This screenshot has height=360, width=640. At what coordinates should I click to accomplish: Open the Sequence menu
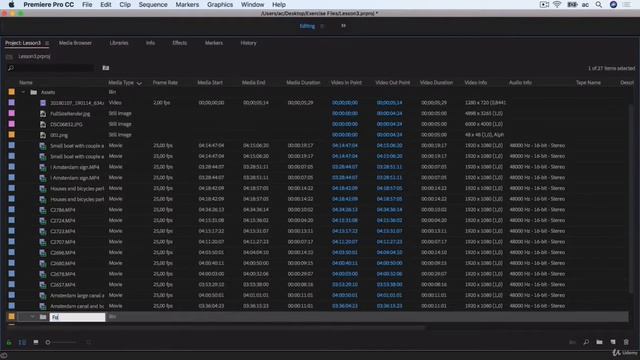[x=153, y=4]
